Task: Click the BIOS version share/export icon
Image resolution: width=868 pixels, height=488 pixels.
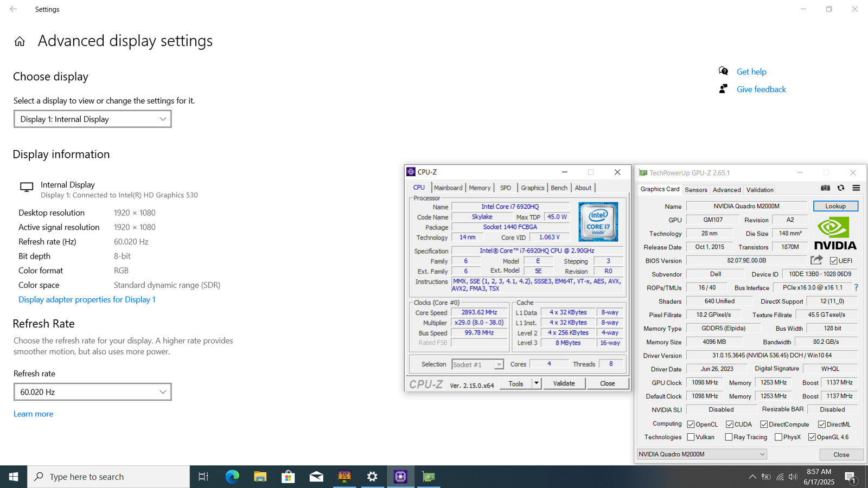Action: 816,260
